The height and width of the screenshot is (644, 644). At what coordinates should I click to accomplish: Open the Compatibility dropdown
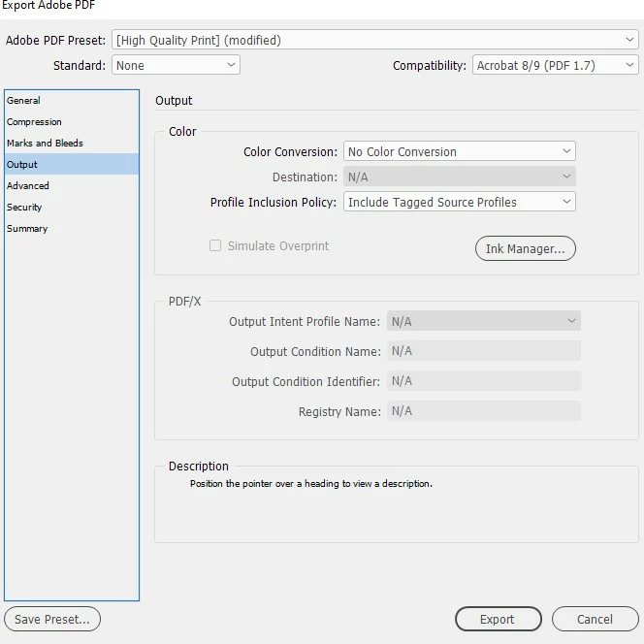click(x=556, y=65)
